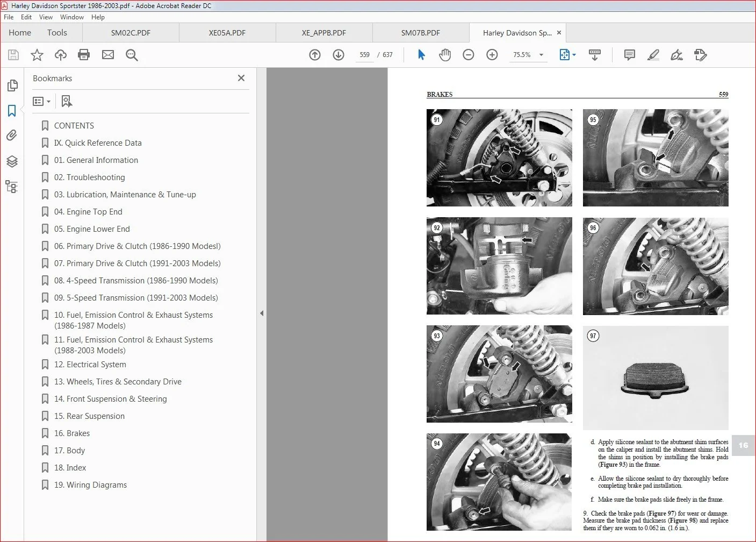Open the File menu
Image resolution: width=756 pixels, height=542 pixels.
(x=9, y=17)
